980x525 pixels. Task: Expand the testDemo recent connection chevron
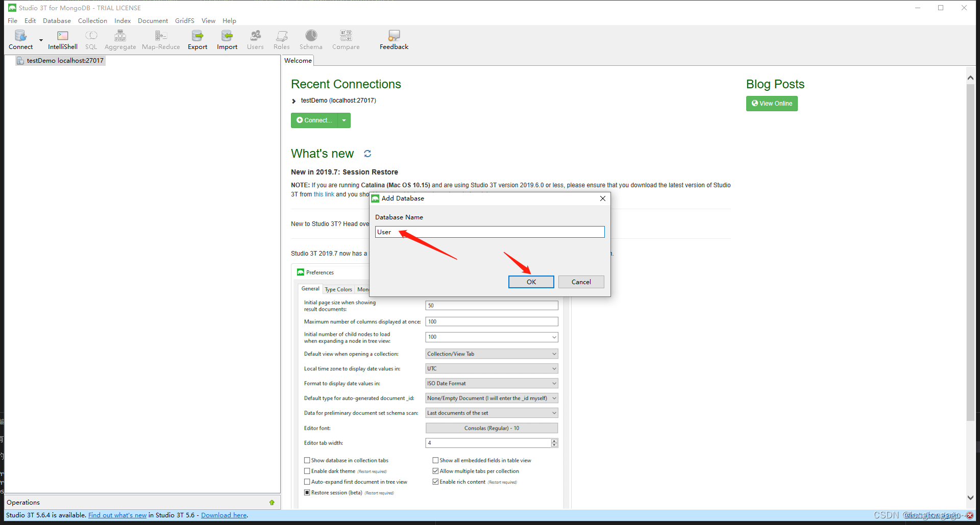click(x=294, y=101)
